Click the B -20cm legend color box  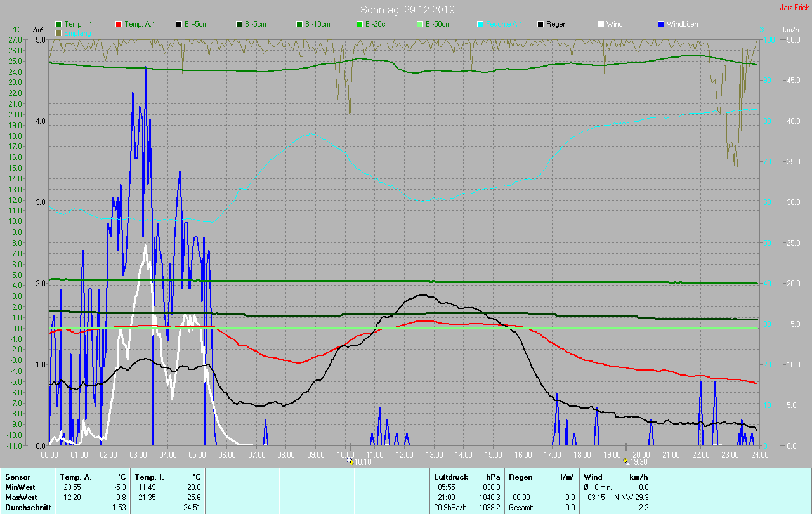360,24
